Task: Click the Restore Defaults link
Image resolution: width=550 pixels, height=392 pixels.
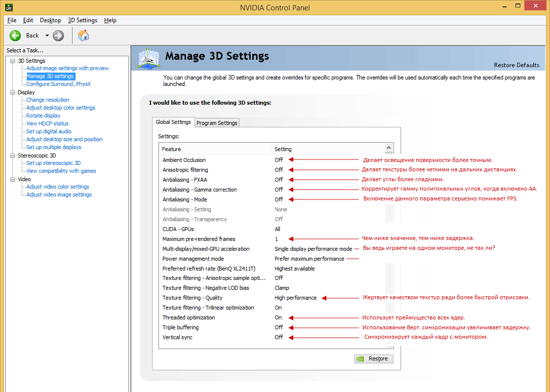Action: [516, 65]
